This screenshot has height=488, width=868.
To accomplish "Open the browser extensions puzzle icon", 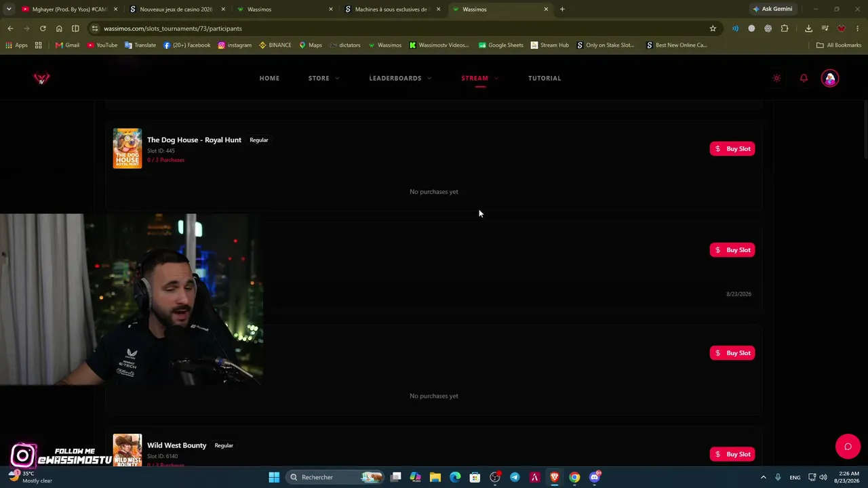I will click(x=785, y=28).
